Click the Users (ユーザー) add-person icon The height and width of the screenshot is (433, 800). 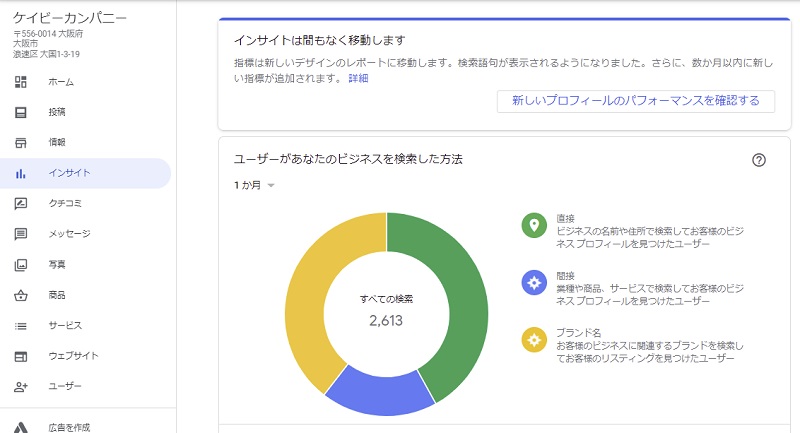[x=20, y=387]
